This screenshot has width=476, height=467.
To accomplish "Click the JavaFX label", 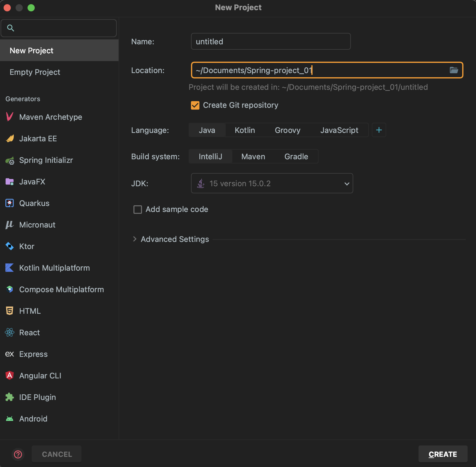I will coord(32,182).
